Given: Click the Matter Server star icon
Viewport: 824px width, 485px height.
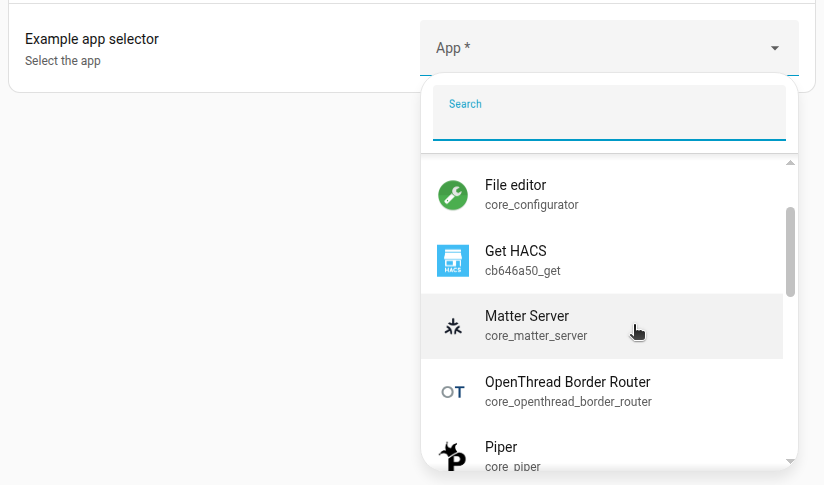Looking at the screenshot, I should (x=453, y=326).
